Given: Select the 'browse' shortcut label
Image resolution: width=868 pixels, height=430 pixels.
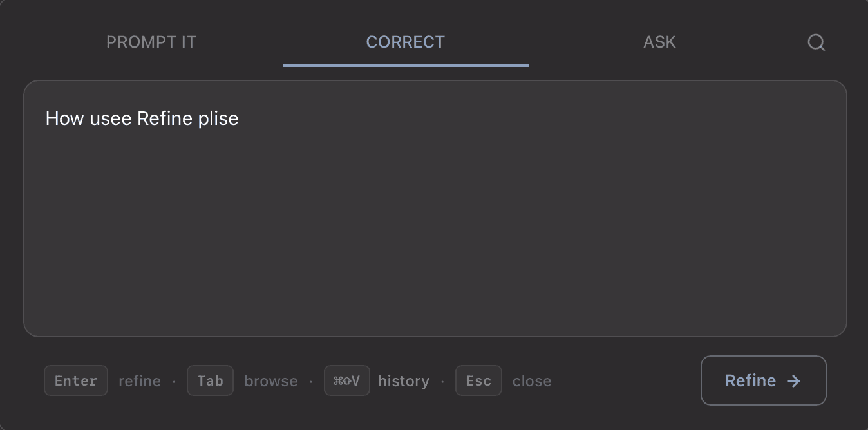Looking at the screenshot, I should pyautogui.click(x=270, y=380).
